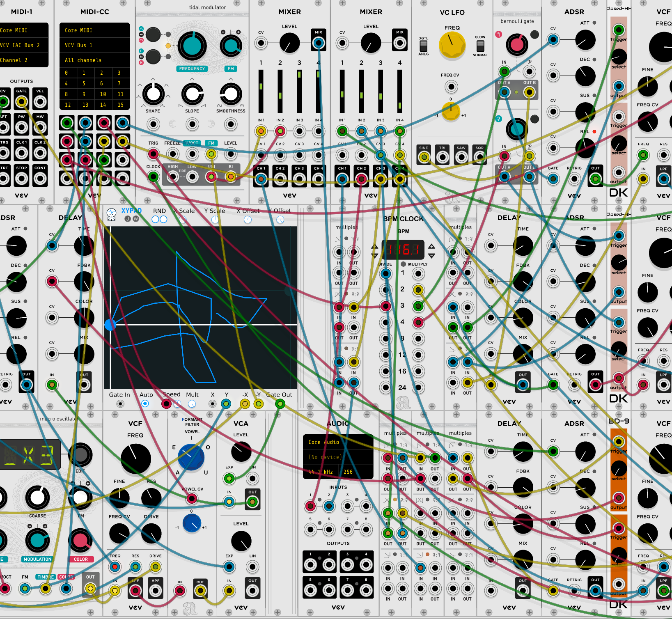Image resolution: width=672 pixels, height=619 pixels.
Task: Click the Formant Filter VOWEL CV jack
Action: coord(192,498)
